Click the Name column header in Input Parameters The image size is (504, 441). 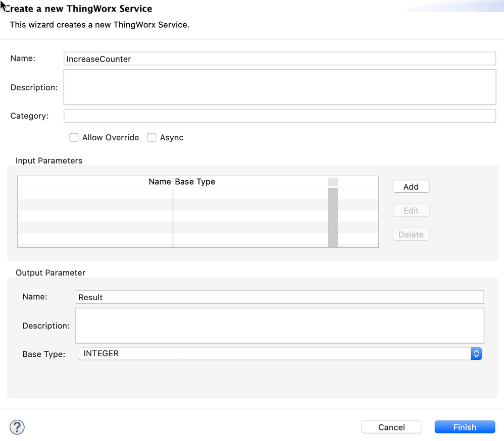click(x=95, y=182)
